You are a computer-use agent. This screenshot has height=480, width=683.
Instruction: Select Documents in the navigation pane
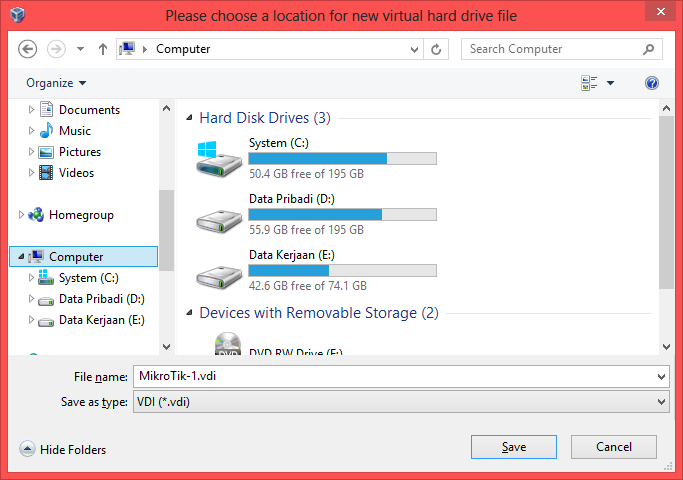(89, 110)
